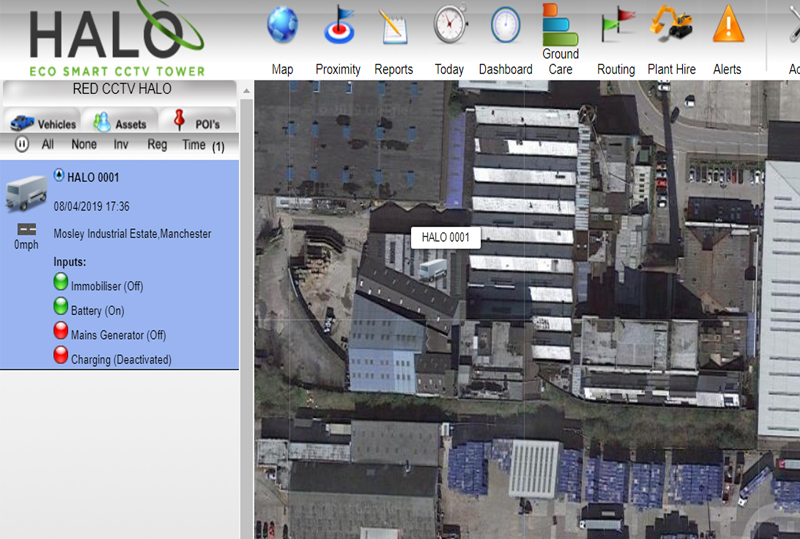The image size is (800, 539).
Task: Click the pause icon in the filter bar
Action: 21,144
